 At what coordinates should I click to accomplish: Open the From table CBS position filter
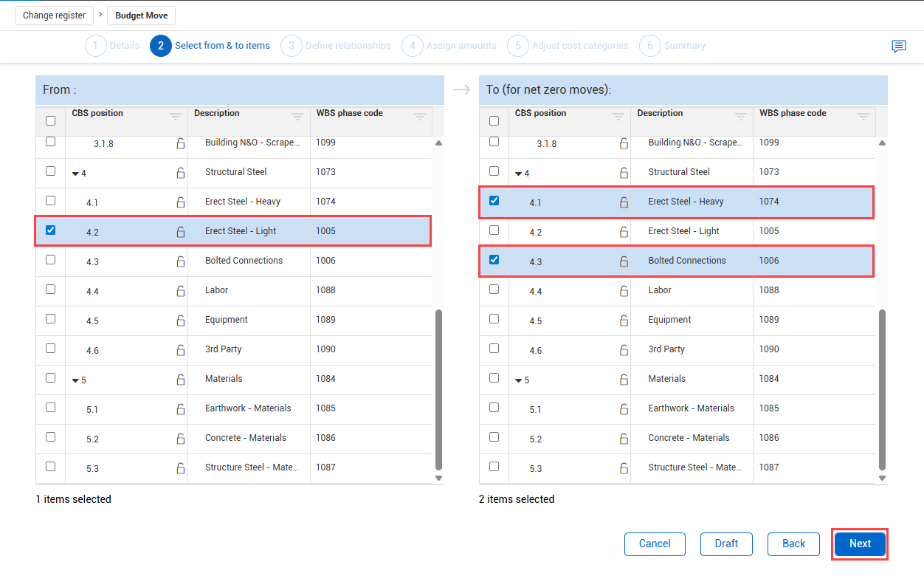(x=176, y=117)
